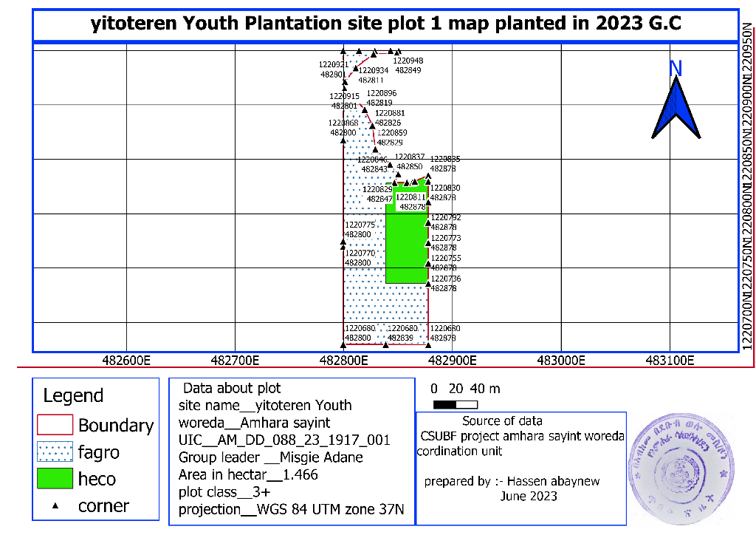
Task: Click the 483100E easting axis label
Action: point(670,361)
